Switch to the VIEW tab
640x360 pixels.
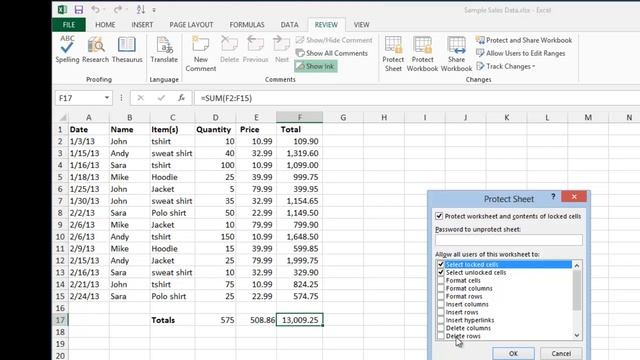pyautogui.click(x=361, y=25)
